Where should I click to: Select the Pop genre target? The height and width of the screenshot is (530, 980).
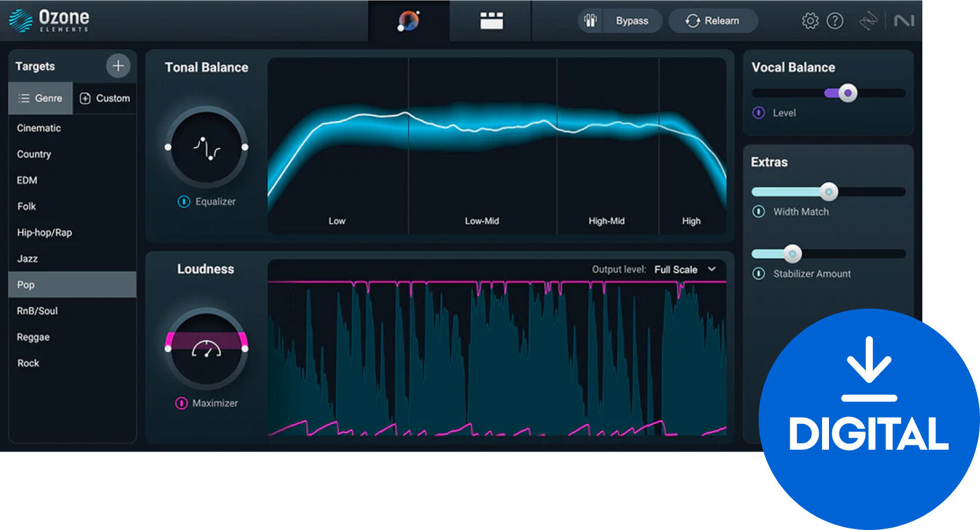[27, 284]
